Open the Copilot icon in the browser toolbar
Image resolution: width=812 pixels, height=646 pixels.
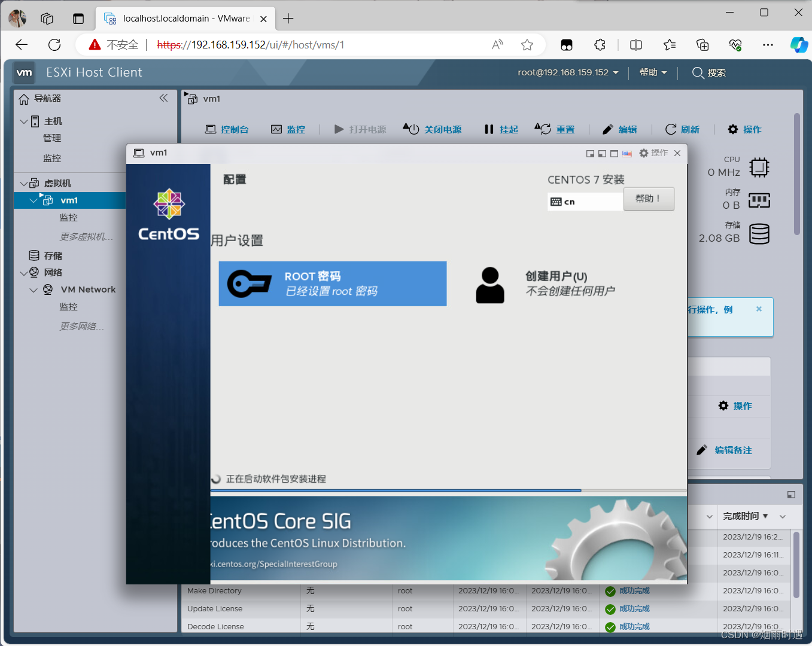coord(799,45)
